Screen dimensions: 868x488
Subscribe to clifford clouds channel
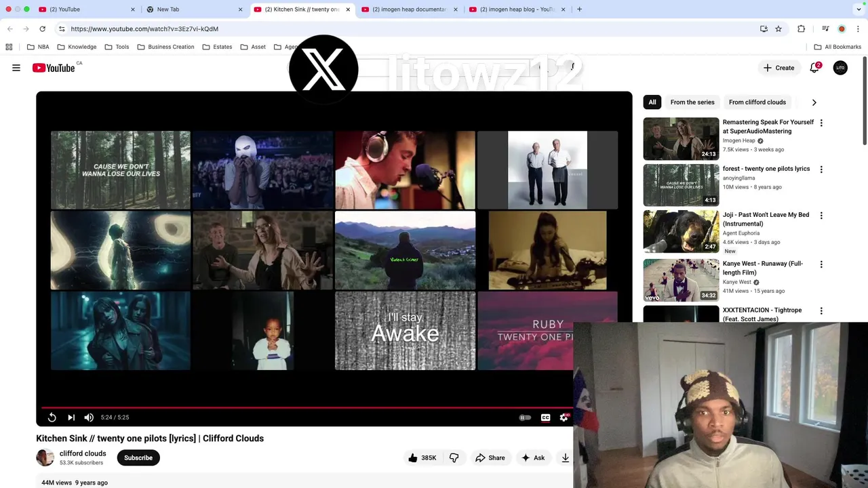138,458
